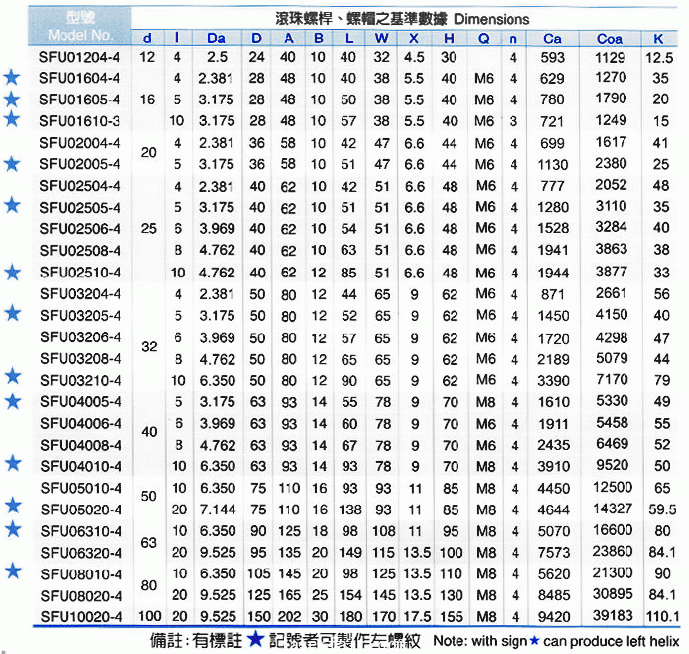Click the star next to SFU01610-3
The width and height of the screenshot is (689, 654).
[x=12, y=119]
